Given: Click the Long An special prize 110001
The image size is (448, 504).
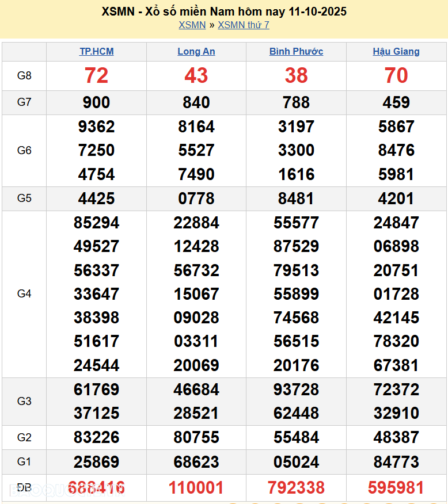Looking at the screenshot, I should 196,488.
